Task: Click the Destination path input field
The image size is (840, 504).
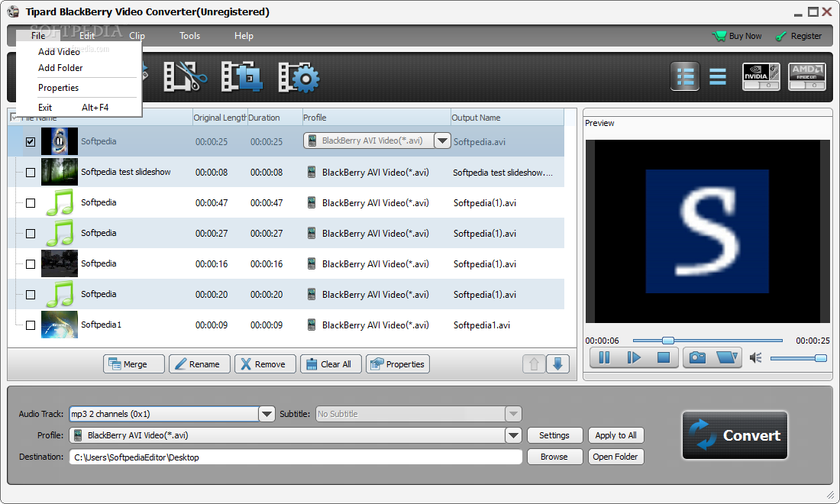Action: click(x=296, y=457)
